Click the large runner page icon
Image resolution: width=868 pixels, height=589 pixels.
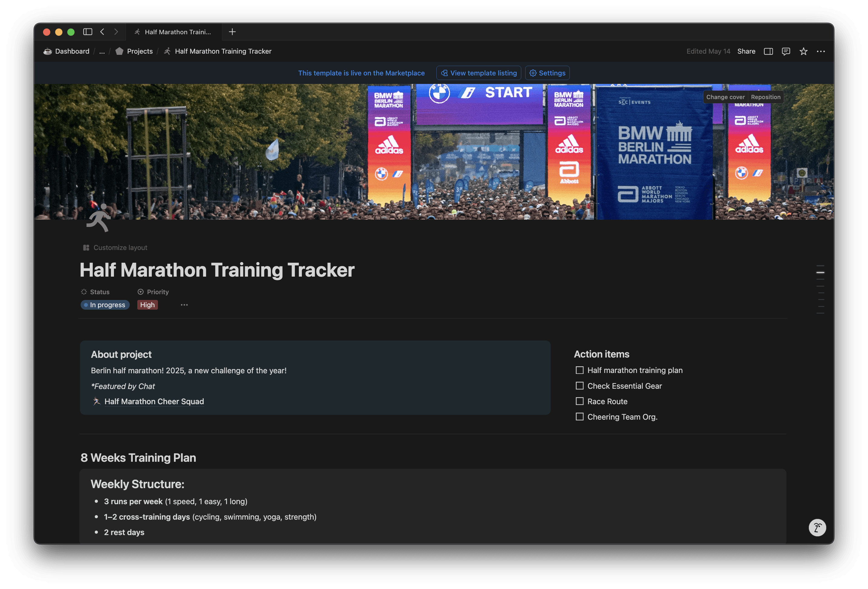[x=98, y=218]
